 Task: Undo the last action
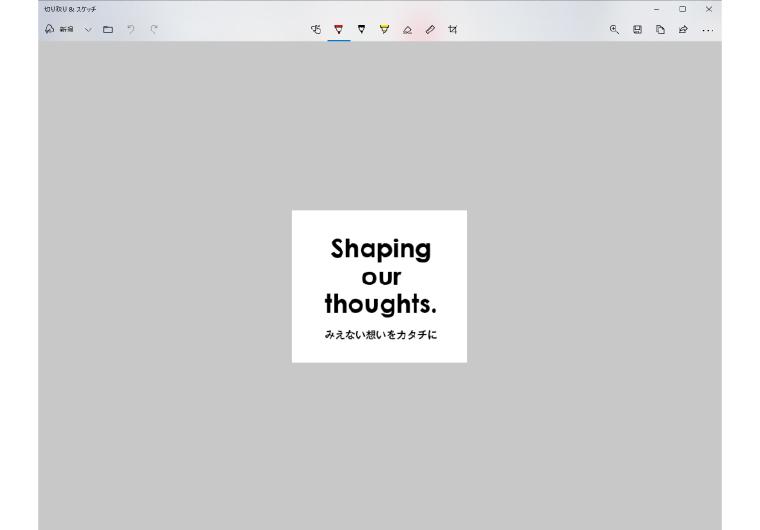pos(131,30)
